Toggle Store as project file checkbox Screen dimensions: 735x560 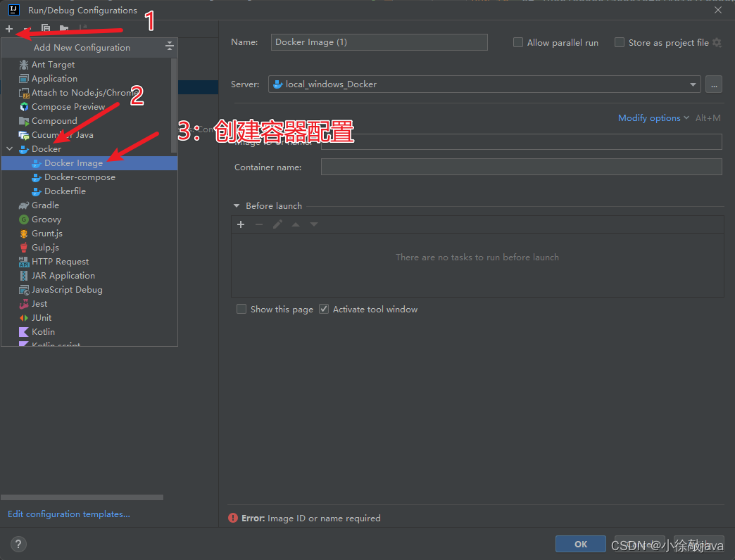pyautogui.click(x=620, y=43)
